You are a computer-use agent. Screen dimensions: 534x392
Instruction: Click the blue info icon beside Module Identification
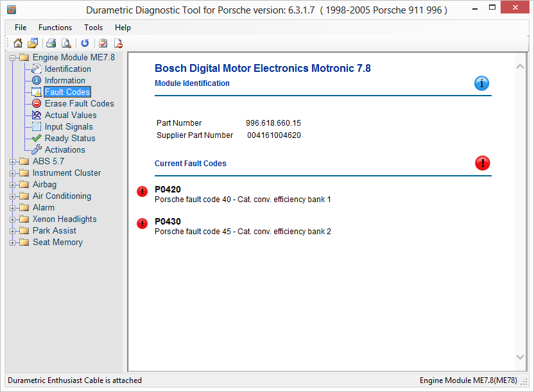[481, 83]
